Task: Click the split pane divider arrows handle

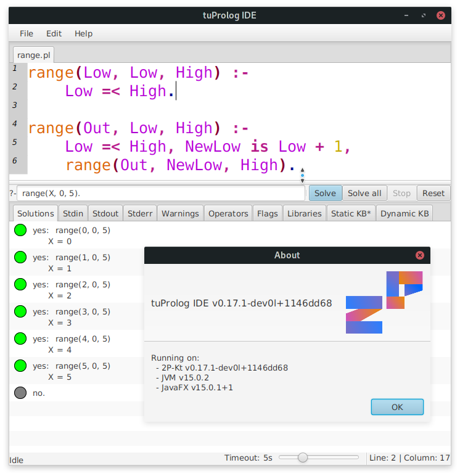Action: (x=302, y=176)
